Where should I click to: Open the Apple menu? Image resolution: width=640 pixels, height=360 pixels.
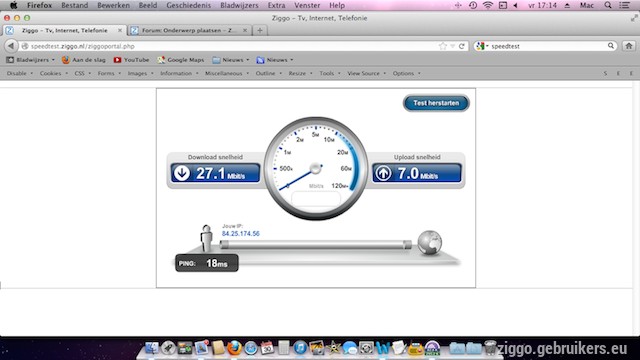[13, 5]
